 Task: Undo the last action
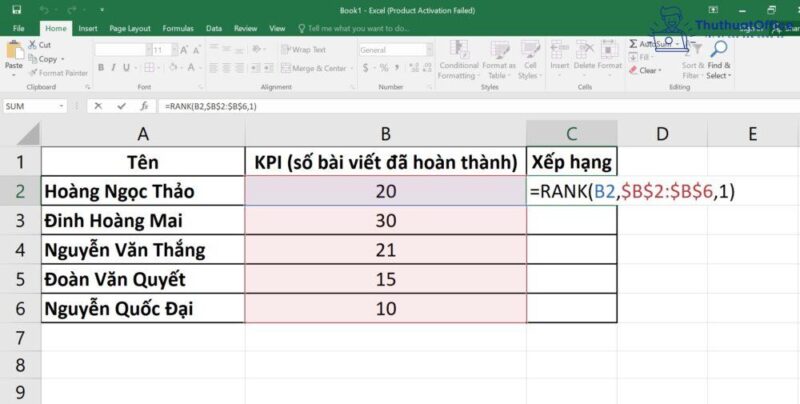(x=44, y=10)
